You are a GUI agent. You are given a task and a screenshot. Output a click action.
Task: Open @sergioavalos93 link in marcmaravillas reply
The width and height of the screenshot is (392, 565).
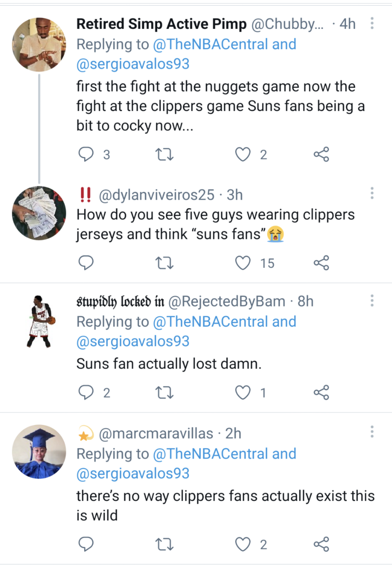[133, 473]
